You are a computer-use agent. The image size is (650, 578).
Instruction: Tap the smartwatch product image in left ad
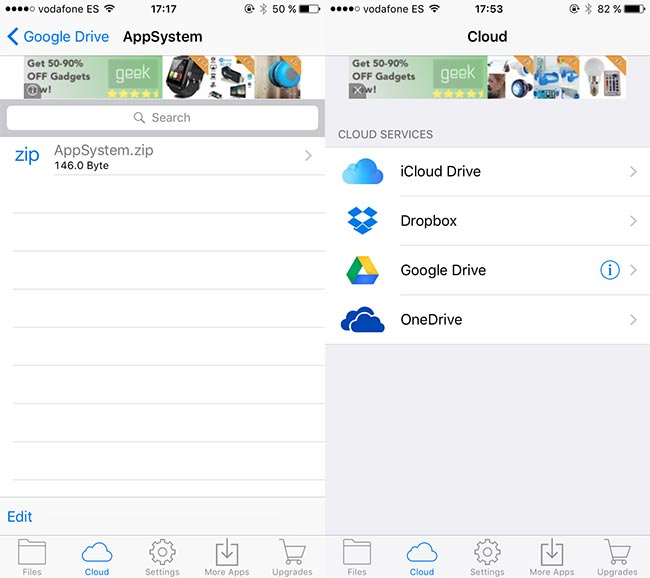pos(185,77)
